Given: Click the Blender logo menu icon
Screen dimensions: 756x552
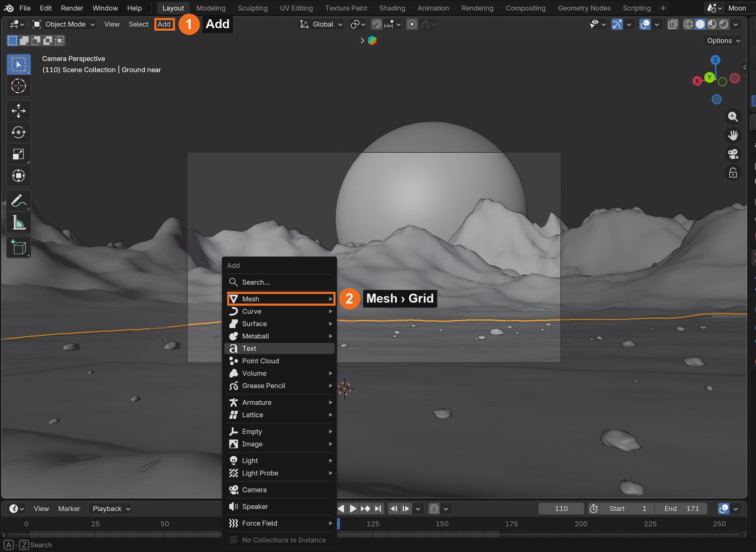Looking at the screenshot, I should pos(9,8).
